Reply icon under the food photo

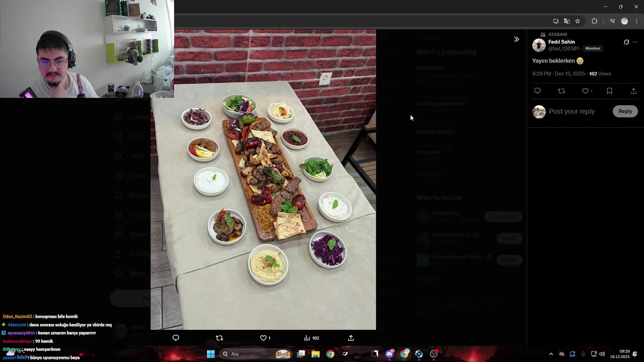[176, 338]
